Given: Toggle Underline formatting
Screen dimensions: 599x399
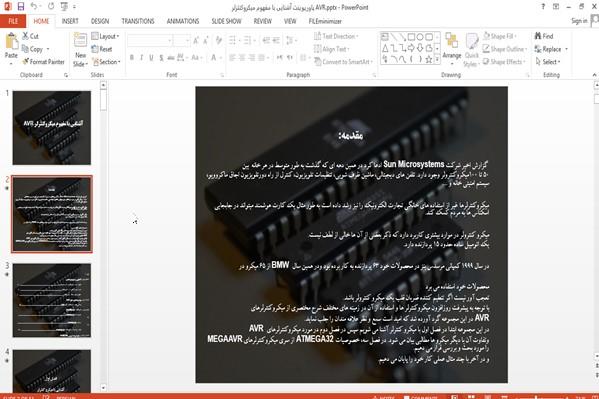Looking at the screenshot, I should [151, 58].
